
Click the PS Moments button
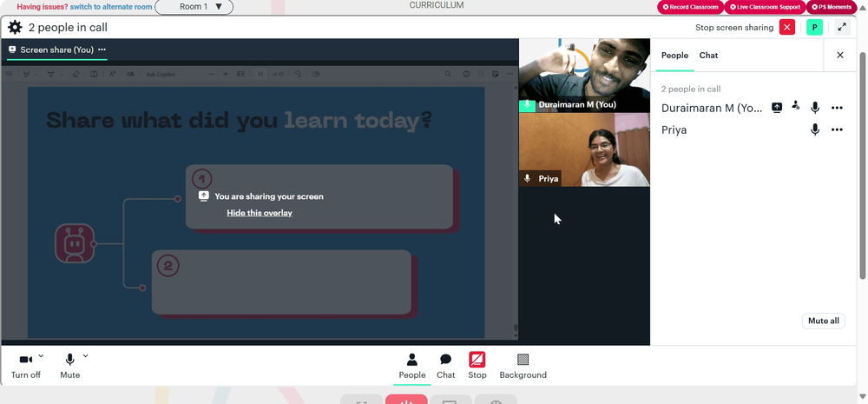(x=832, y=7)
